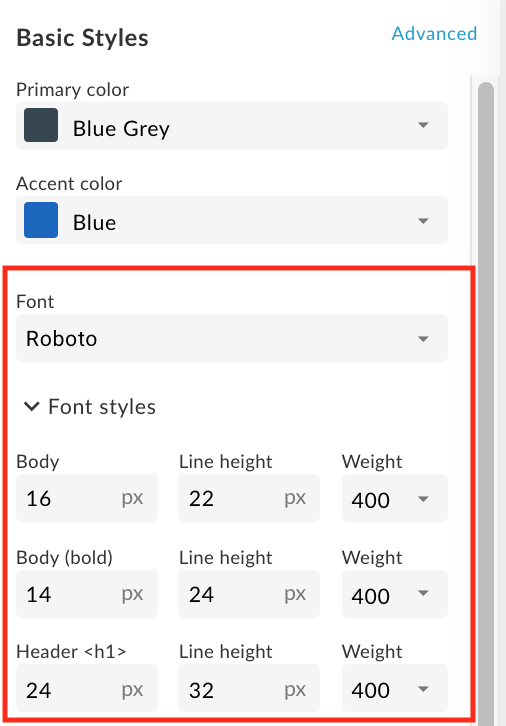Viewport: 506px width, 726px height.
Task: Click the Body font size field
Action: tap(87, 498)
